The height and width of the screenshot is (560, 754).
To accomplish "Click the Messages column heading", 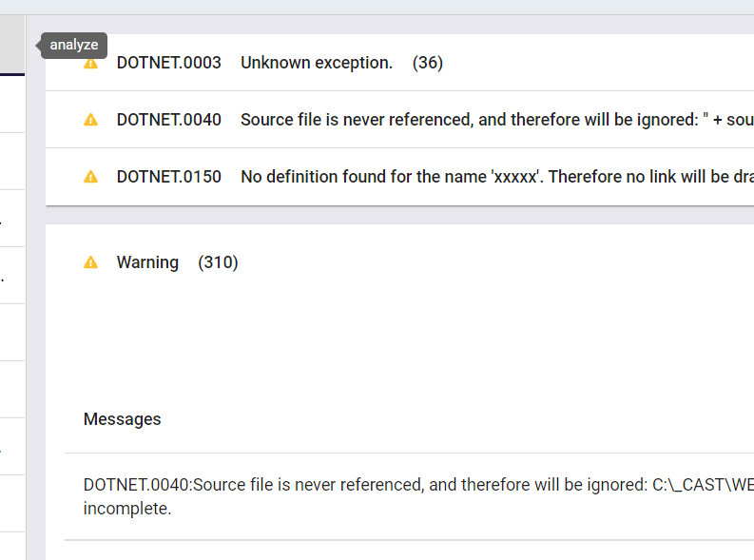I will pos(122,419).
